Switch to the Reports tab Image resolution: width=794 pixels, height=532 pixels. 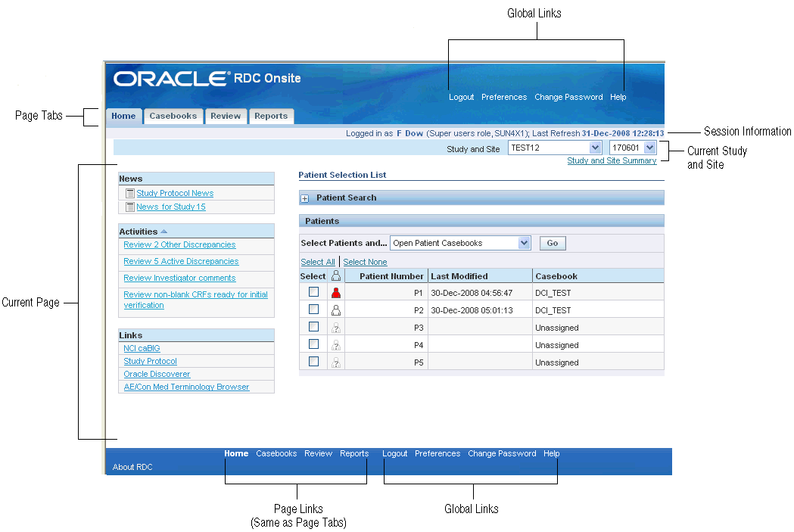pyautogui.click(x=271, y=116)
